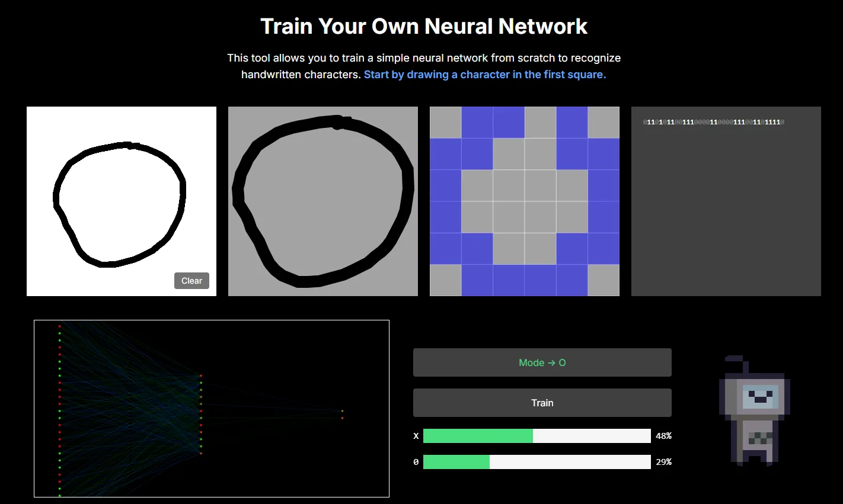843x504 pixels.
Task: Select the bottom-right gray cell in pixel grid
Action: 603,280
